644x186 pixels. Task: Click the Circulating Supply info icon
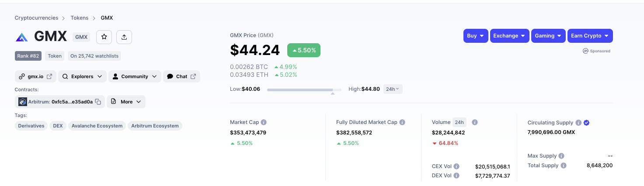pyautogui.click(x=578, y=123)
